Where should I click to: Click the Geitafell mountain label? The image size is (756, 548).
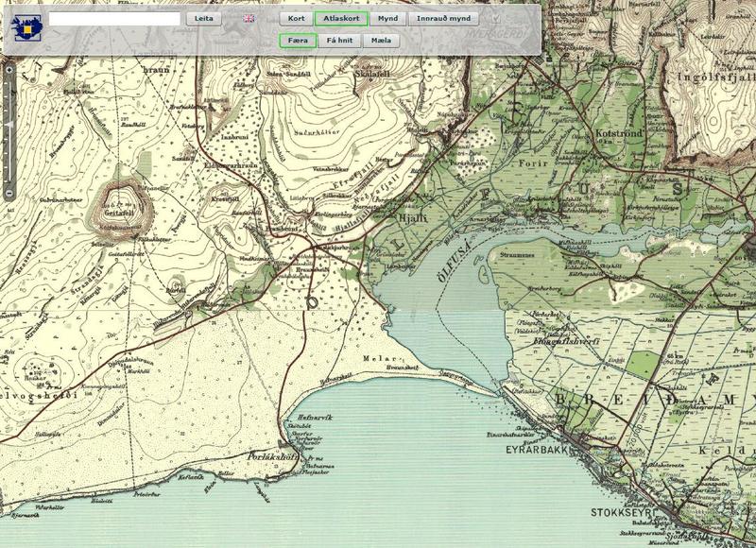pos(120,212)
